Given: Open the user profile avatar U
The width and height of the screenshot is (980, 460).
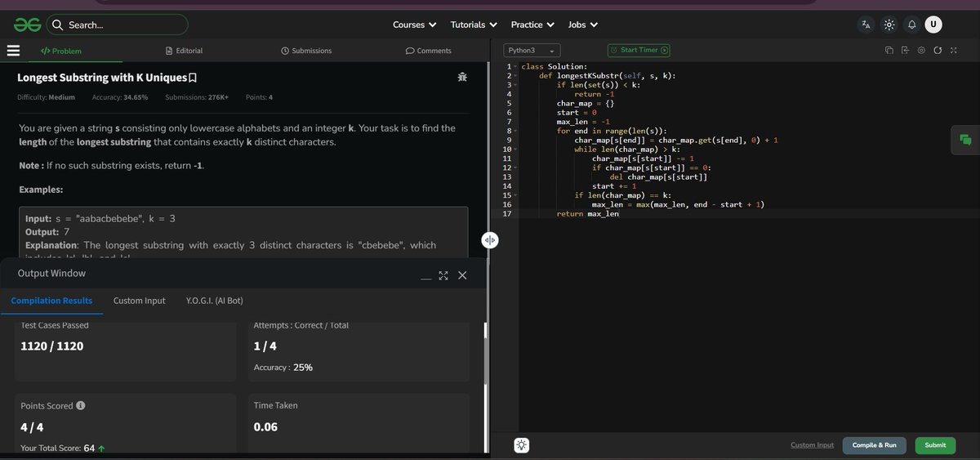Looking at the screenshot, I should tap(933, 25).
